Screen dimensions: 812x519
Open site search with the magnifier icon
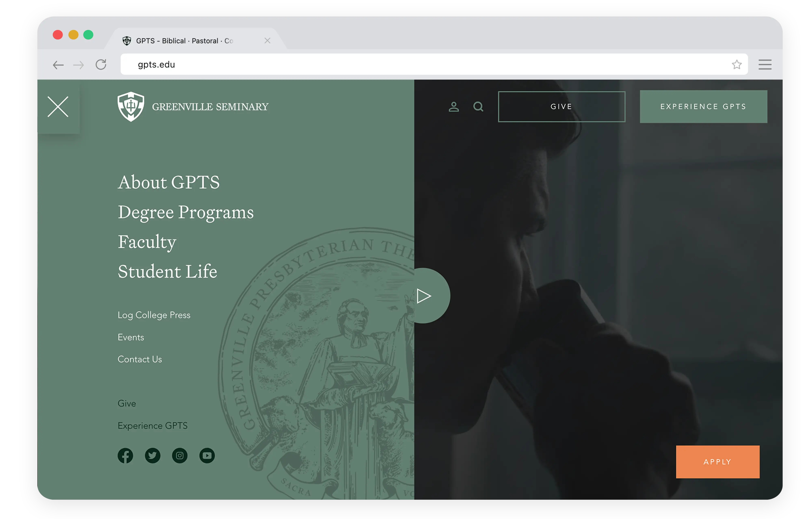[x=478, y=107]
